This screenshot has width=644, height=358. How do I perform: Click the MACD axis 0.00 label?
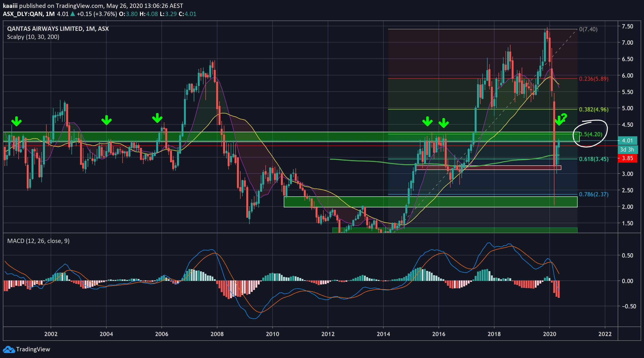tap(628, 281)
